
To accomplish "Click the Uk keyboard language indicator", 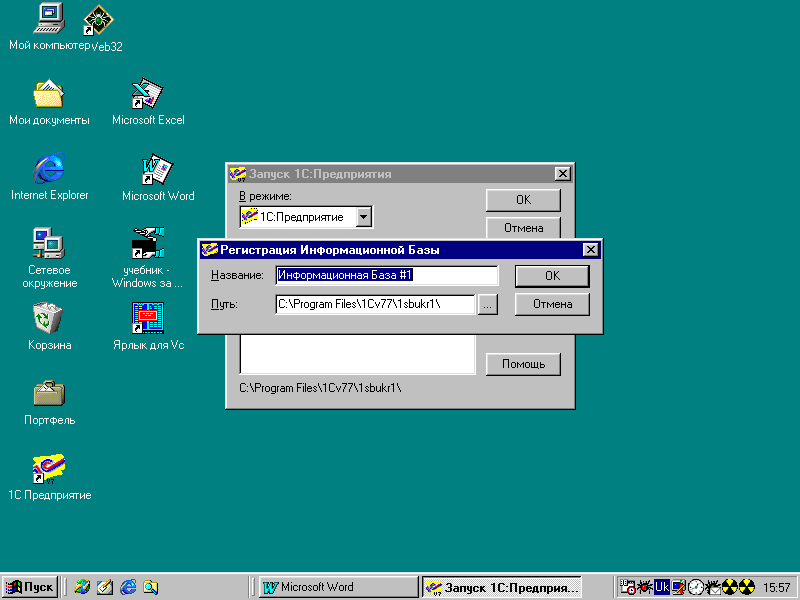I will 662,587.
